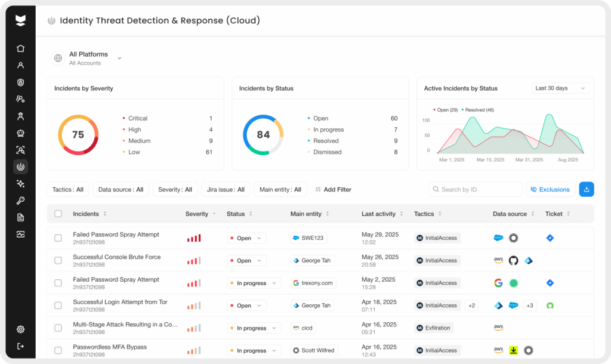This screenshot has height=364, width=611.
Task: Check the Successful Console Brute Force row
Action: [x=58, y=261]
